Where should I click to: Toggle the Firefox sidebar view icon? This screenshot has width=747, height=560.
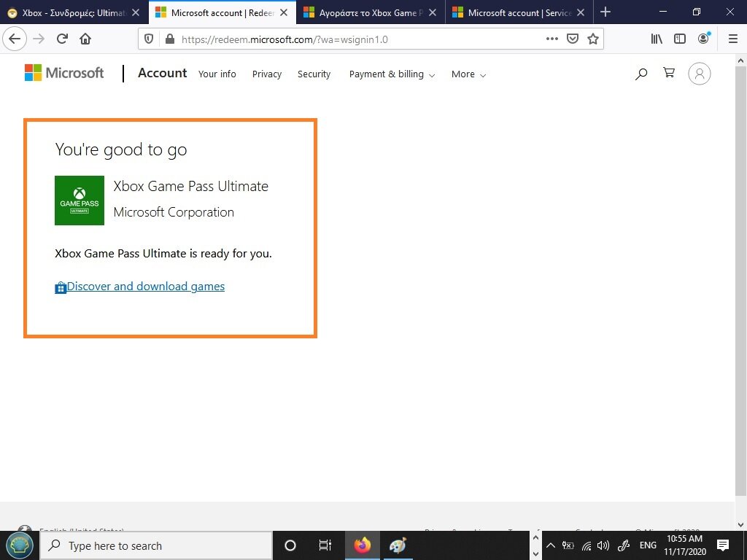pos(680,39)
